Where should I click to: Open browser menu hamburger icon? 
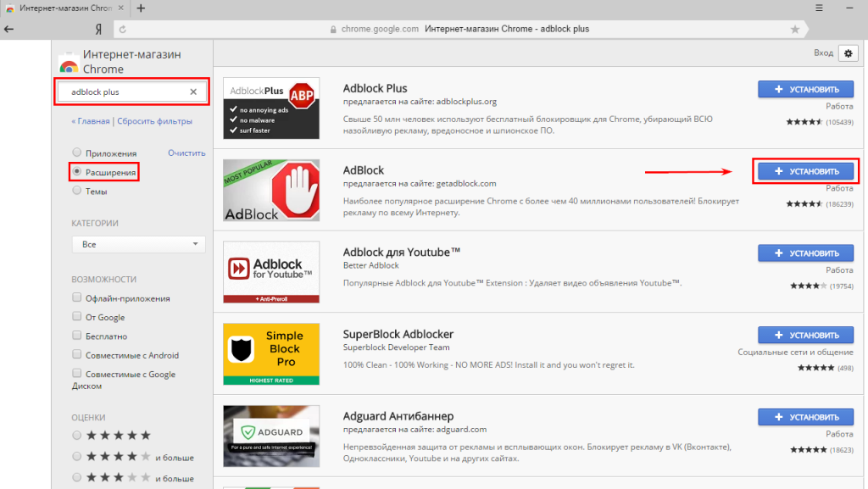click(x=819, y=8)
